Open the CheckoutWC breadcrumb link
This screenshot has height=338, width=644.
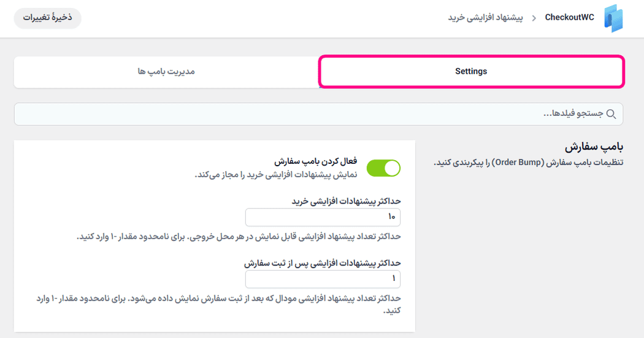[569, 17]
